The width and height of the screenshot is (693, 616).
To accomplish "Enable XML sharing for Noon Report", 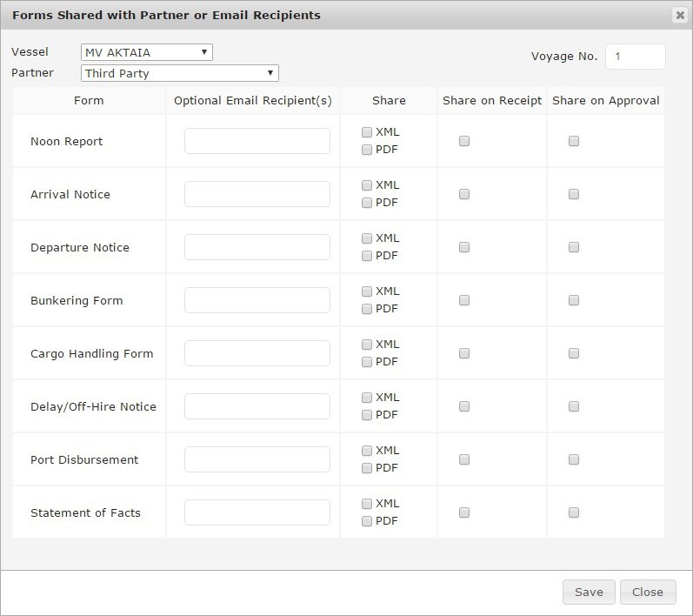I will click(367, 132).
